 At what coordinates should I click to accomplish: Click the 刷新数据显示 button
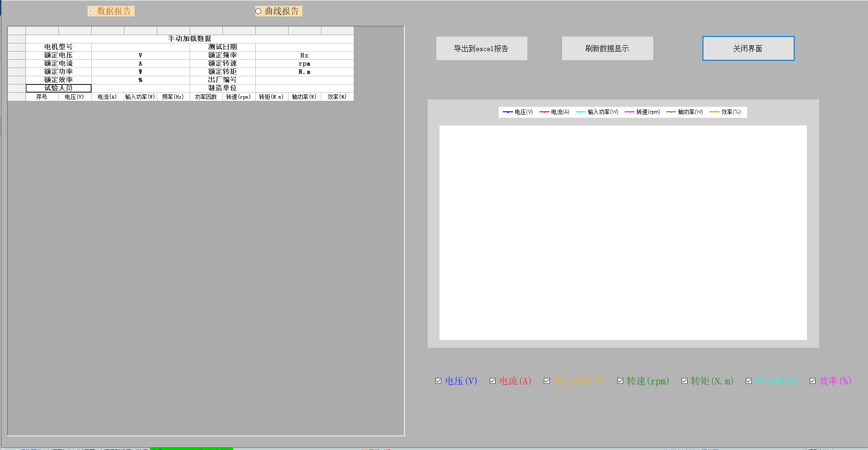point(607,48)
